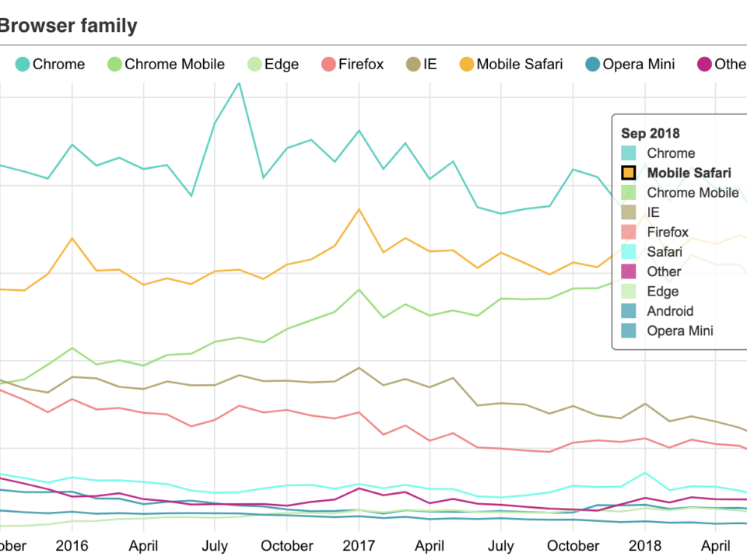The image size is (747, 560).
Task: Click the Browser family chart title
Action: pyautogui.click(x=68, y=26)
